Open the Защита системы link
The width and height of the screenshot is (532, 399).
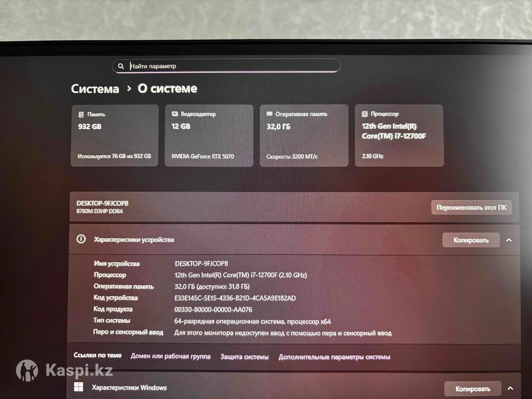(x=244, y=357)
